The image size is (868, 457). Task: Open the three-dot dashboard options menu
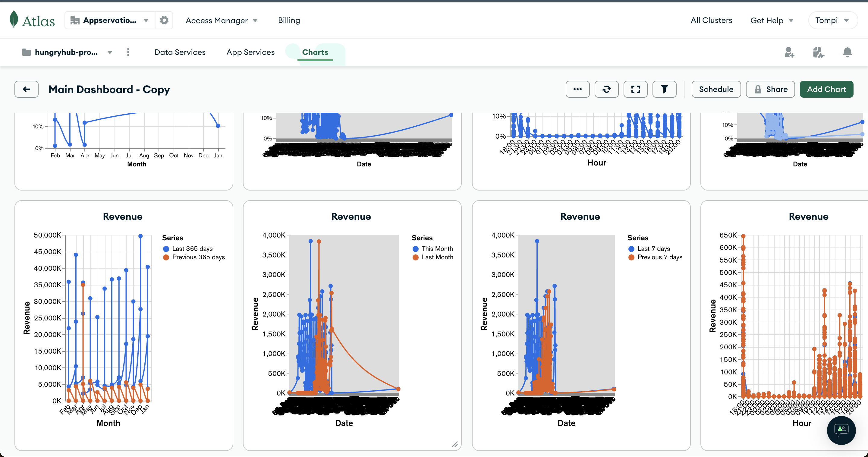(x=577, y=89)
